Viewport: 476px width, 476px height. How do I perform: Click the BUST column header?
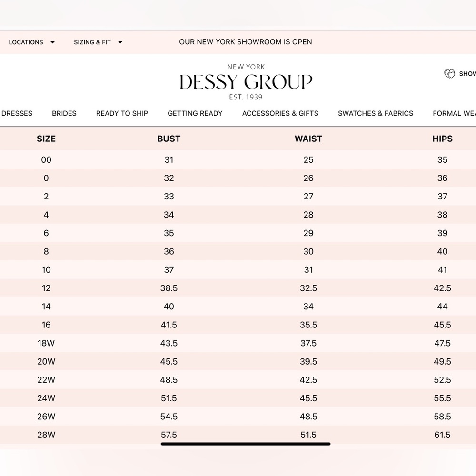169,139
